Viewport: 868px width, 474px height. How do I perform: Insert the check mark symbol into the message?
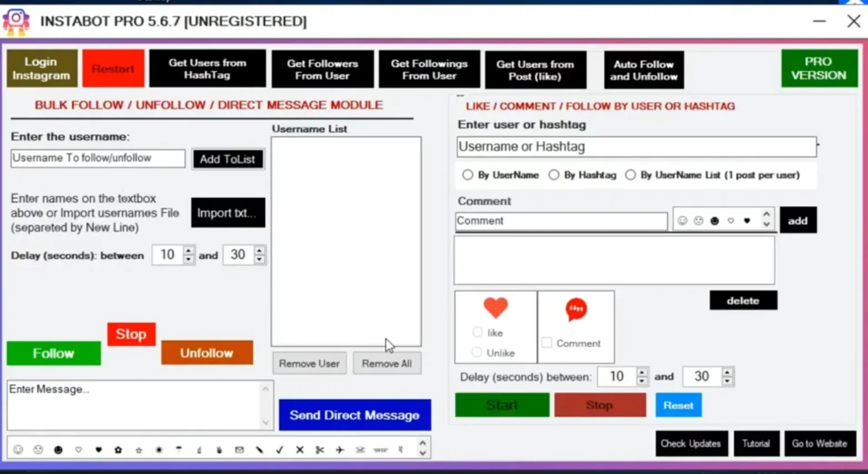[279, 449]
